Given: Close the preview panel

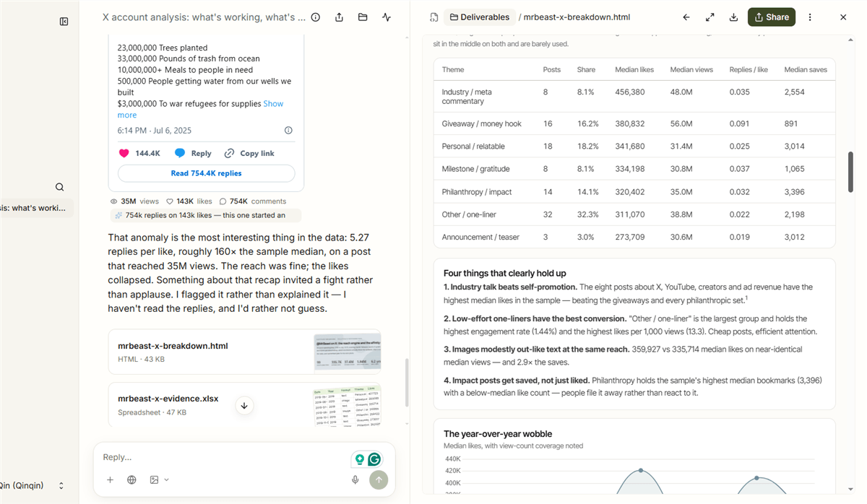Looking at the screenshot, I should point(843,17).
